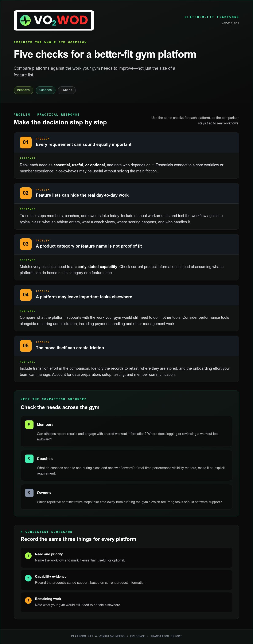The image size is (253, 644).
Task: Expand 'Every requirement can sound equally important' problem
Action: (126, 143)
